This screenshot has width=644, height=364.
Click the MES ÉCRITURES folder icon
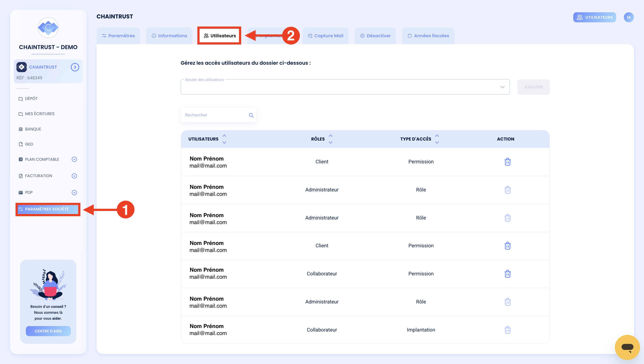[21, 114]
